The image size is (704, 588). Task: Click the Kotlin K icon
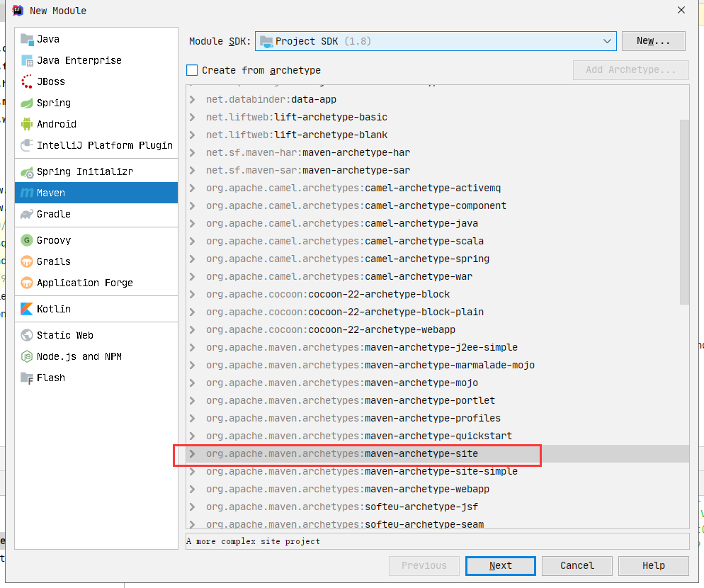pos(27,309)
